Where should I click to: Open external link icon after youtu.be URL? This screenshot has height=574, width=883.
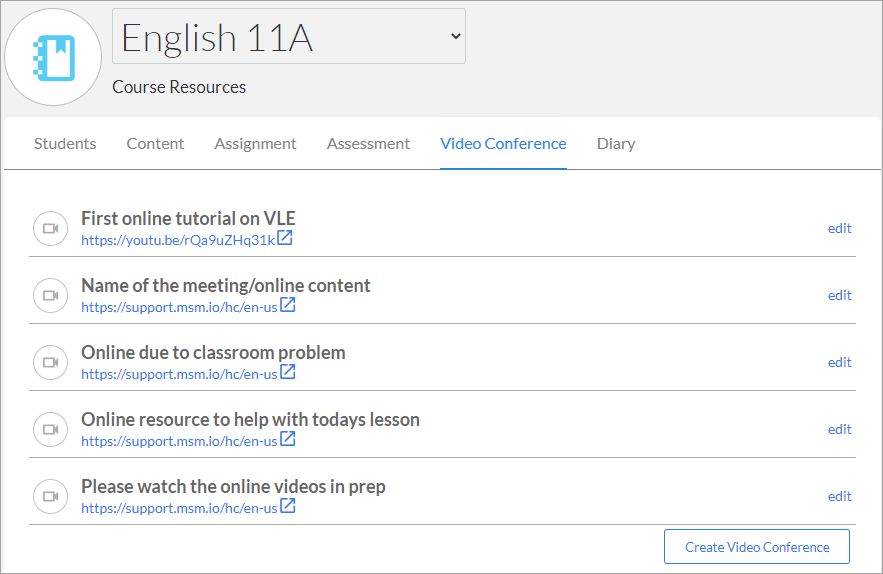pos(285,238)
